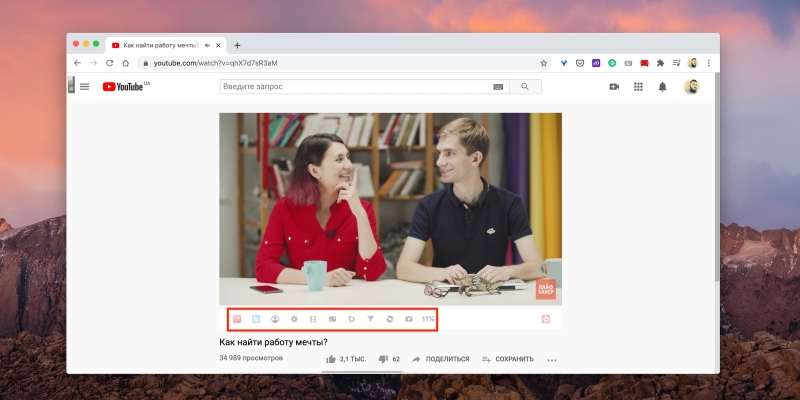Open the on-screen keyboard in search box

click(498, 87)
